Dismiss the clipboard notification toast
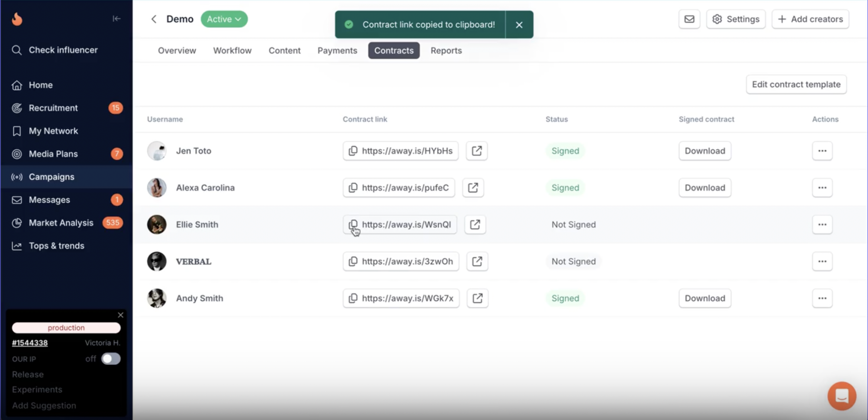This screenshot has height=420, width=868. 519,25
